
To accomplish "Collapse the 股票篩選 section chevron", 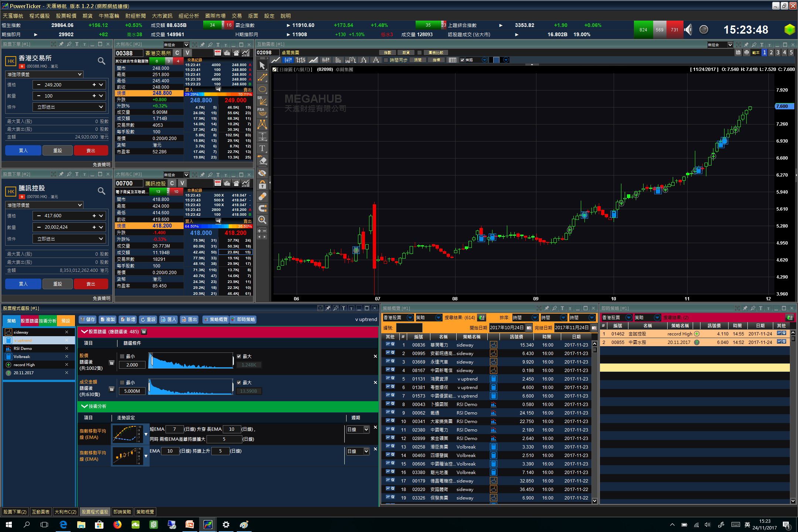I will tap(84, 331).
